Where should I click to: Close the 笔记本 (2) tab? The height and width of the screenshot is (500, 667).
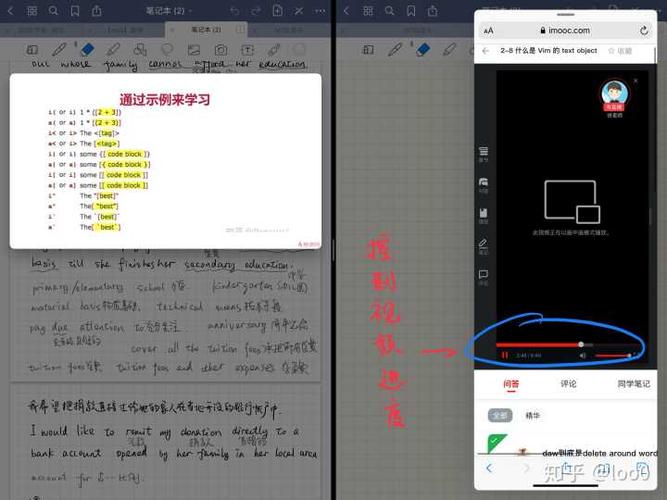[x=172, y=30]
